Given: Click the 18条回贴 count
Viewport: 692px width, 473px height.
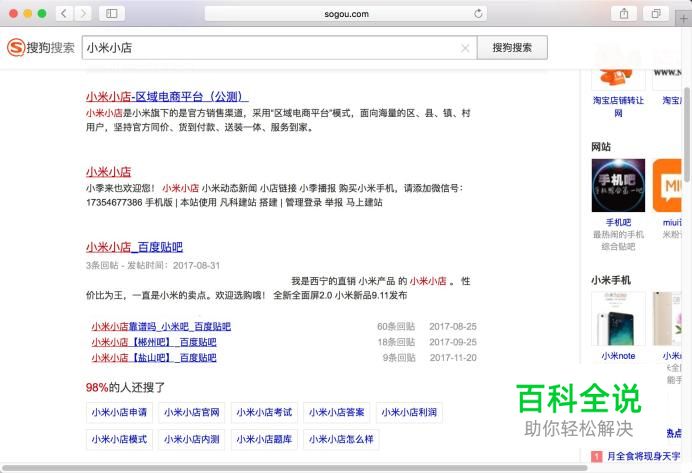Looking at the screenshot, I should click(x=396, y=342).
